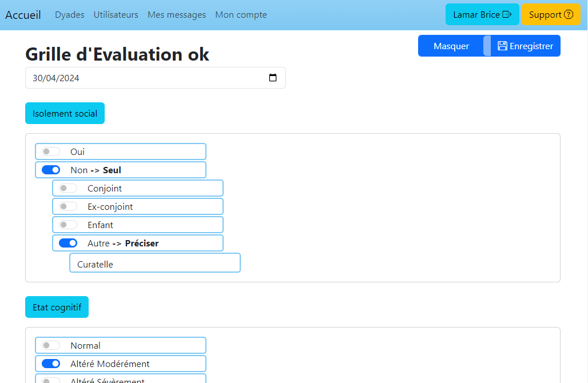
Task: Click the Masquer button
Action: pyautogui.click(x=451, y=46)
